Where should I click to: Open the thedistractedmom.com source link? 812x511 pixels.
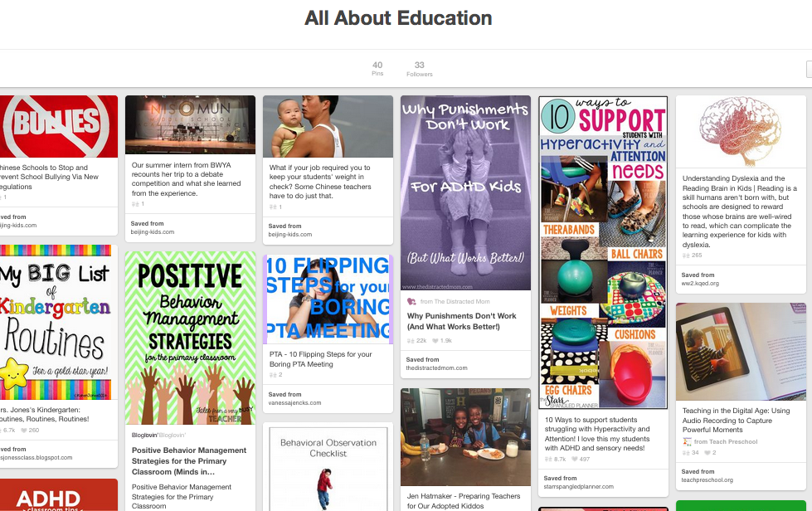click(436, 368)
